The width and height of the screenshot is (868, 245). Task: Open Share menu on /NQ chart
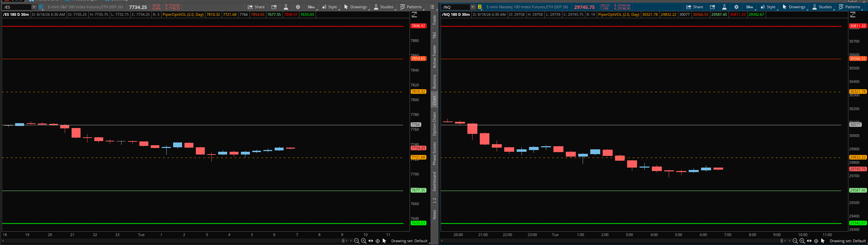tap(695, 7)
